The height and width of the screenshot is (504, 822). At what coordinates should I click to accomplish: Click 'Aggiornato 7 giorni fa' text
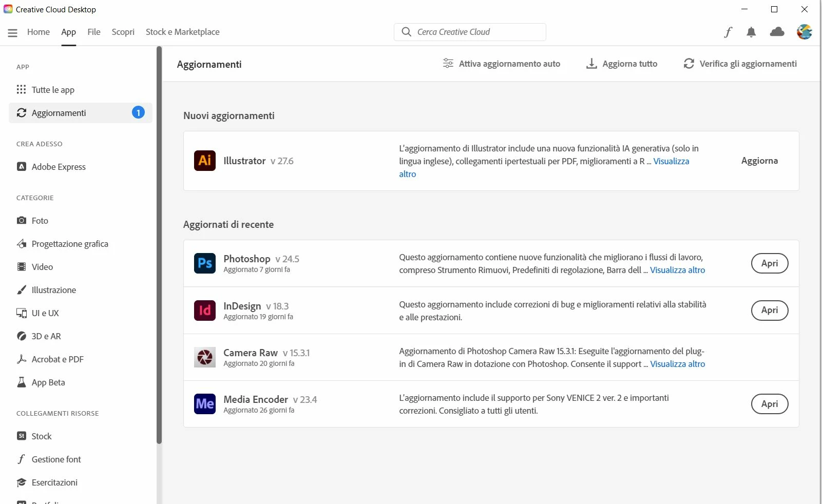click(257, 269)
